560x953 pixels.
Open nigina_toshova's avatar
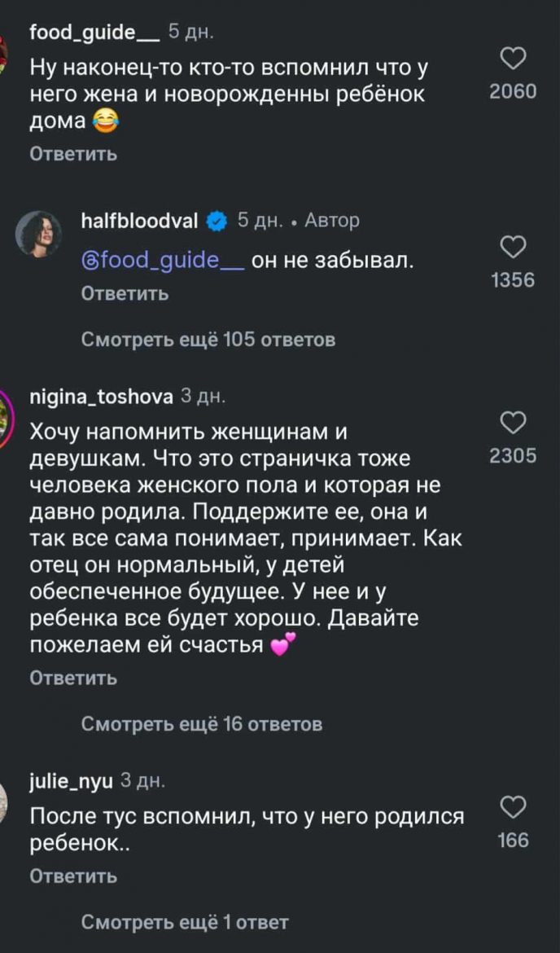[x=4, y=416]
